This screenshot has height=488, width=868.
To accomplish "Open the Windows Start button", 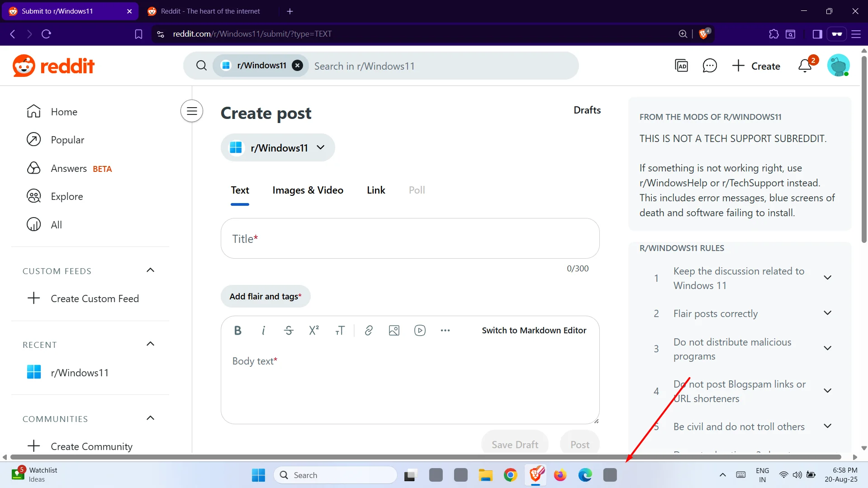I will (258, 475).
